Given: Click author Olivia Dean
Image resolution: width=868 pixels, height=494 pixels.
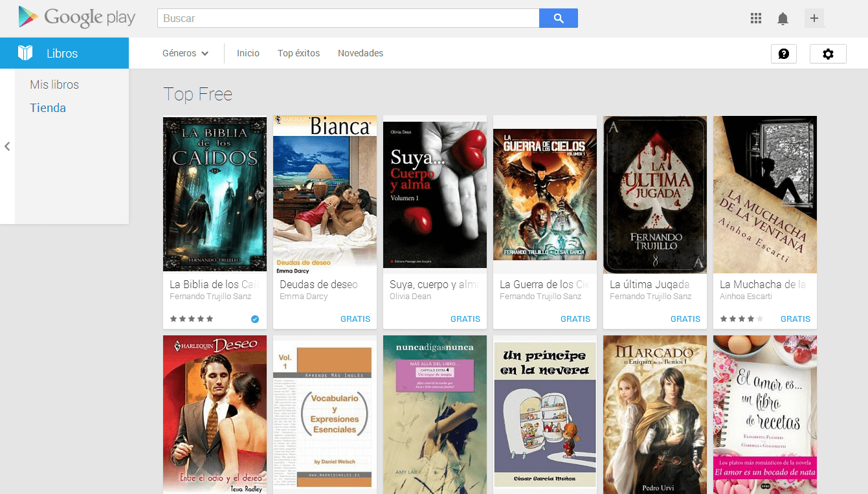Looking at the screenshot, I should tap(410, 297).
